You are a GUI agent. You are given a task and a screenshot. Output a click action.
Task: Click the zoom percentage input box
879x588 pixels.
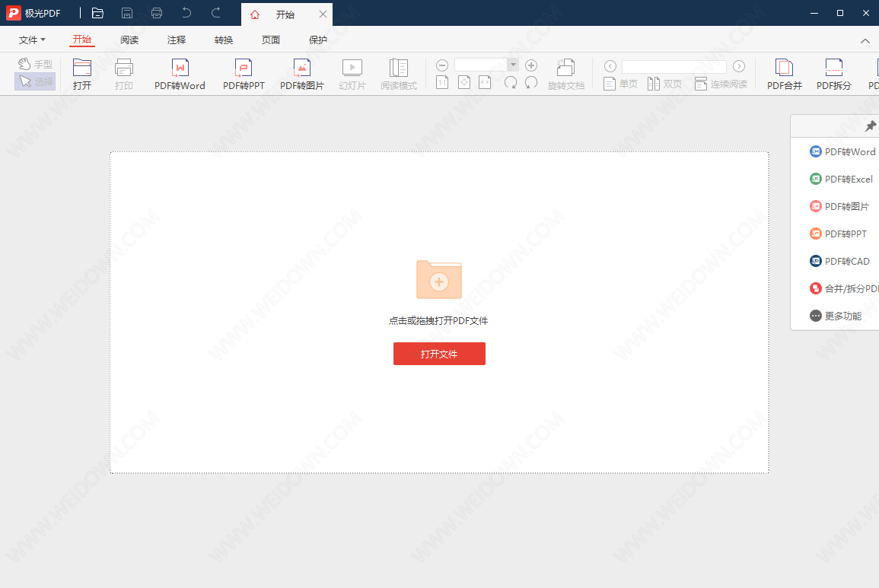pos(481,65)
